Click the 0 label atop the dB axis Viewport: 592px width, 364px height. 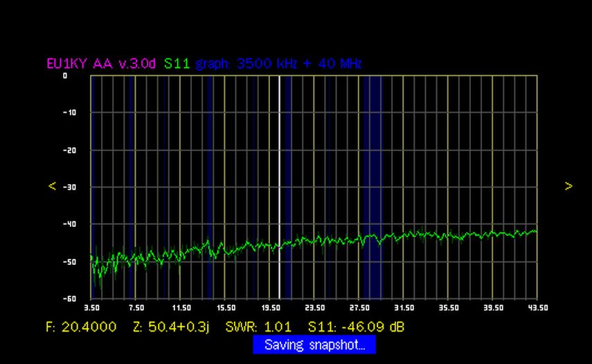(x=66, y=75)
